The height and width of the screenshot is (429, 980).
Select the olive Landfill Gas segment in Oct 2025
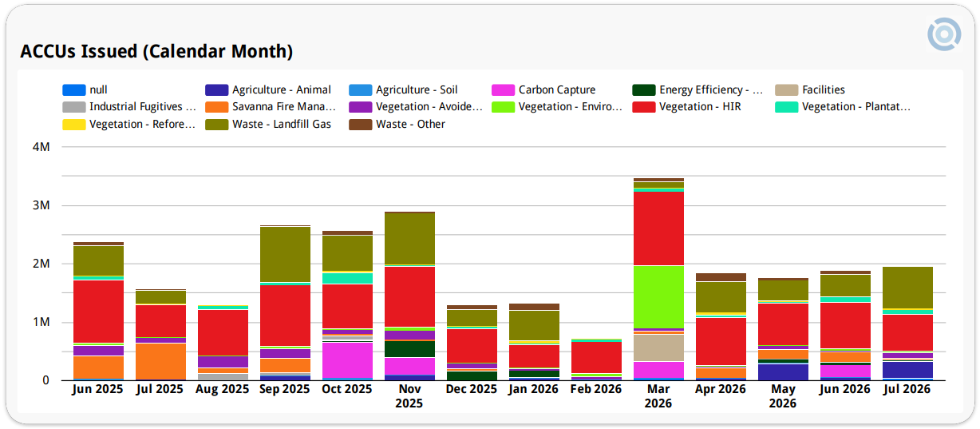pyautogui.click(x=347, y=253)
